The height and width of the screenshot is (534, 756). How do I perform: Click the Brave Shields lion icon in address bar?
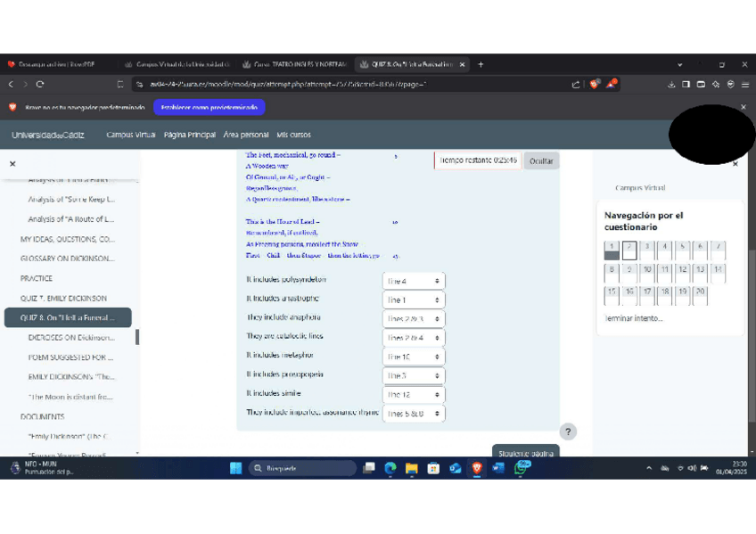click(594, 85)
